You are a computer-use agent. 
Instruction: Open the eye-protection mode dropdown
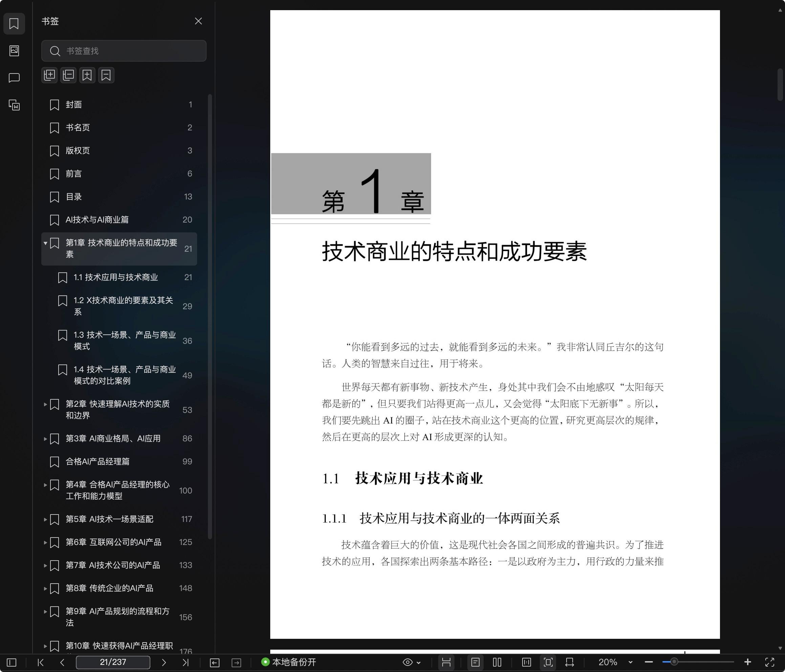pyautogui.click(x=411, y=663)
